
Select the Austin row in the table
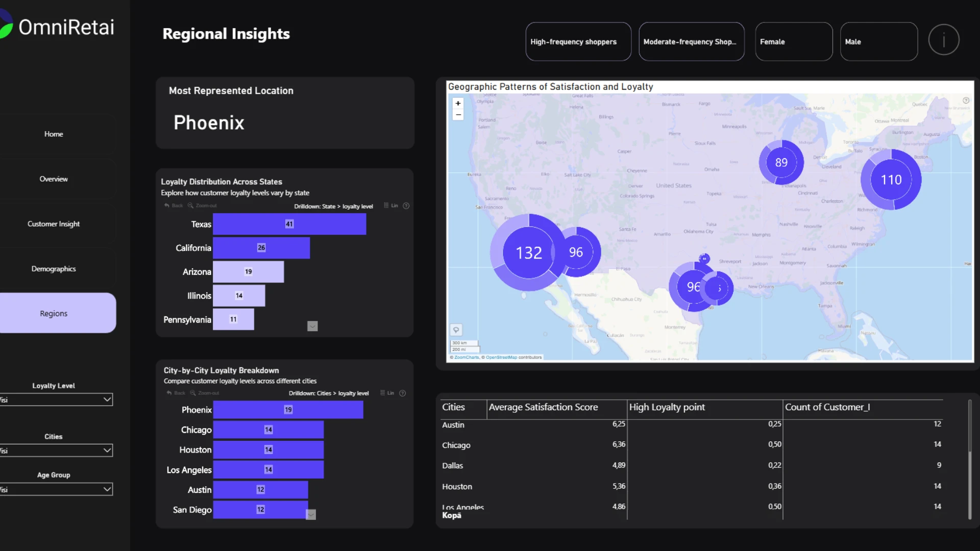pos(692,424)
